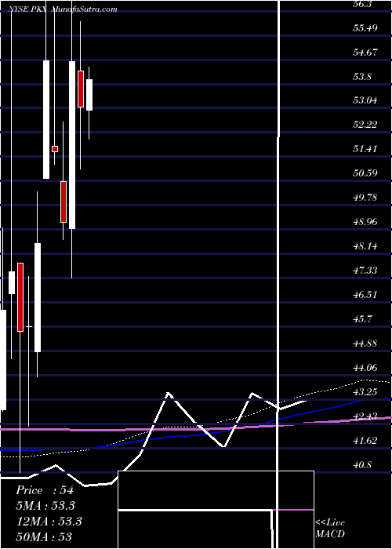Click the 44.88 price axis label
Screen dimensions: 392x549
coord(365,344)
